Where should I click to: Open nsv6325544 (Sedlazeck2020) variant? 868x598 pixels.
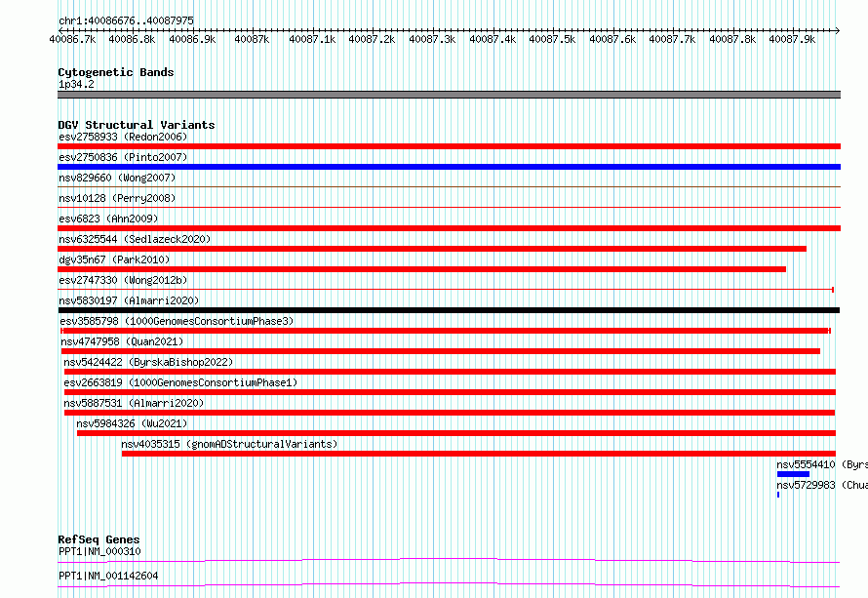[135, 239]
